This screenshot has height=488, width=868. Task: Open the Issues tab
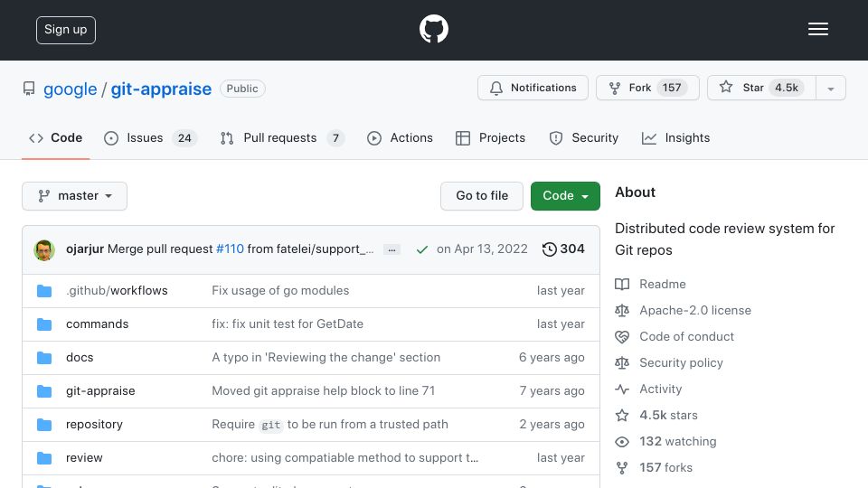pos(150,137)
